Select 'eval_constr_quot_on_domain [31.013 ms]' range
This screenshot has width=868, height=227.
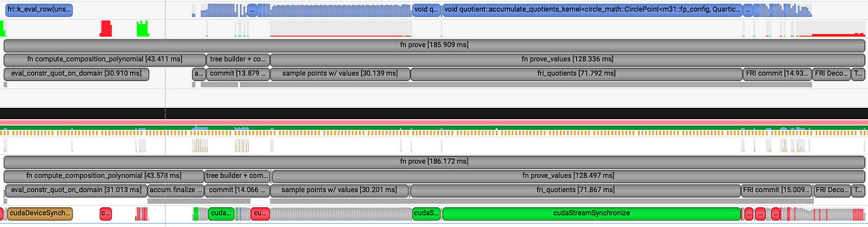pos(76,190)
